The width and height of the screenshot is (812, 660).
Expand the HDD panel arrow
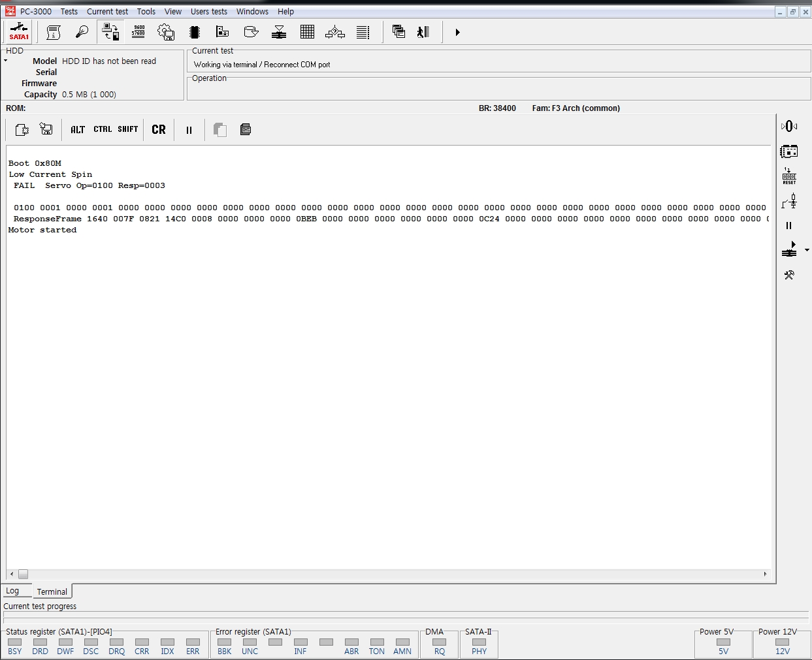[5, 61]
